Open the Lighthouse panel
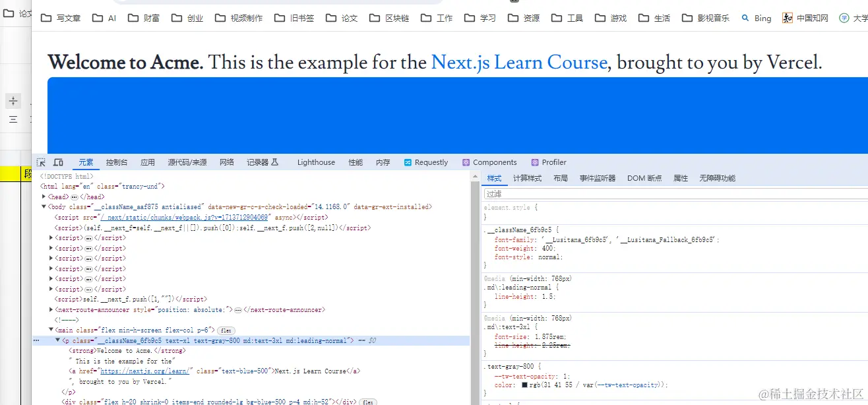Viewport: 868px width, 405px height. pos(315,162)
